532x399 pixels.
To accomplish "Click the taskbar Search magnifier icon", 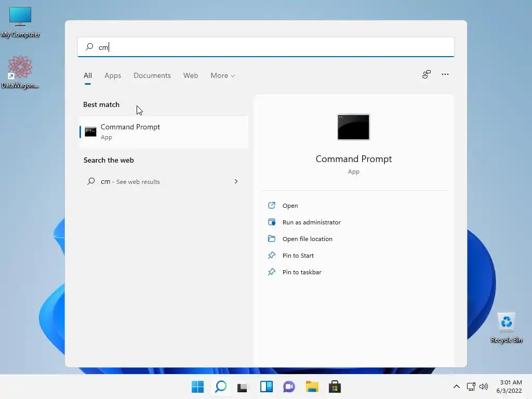I will pyautogui.click(x=221, y=387).
